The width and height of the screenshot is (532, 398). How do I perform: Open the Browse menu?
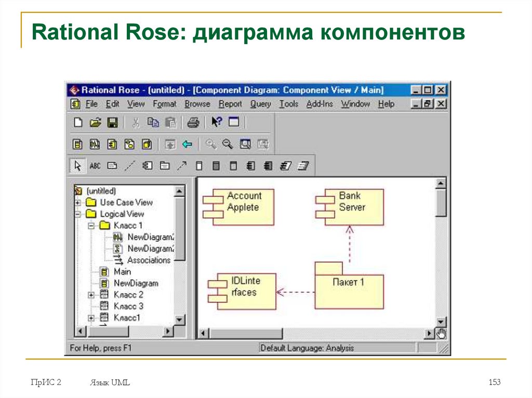pyautogui.click(x=197, y=104)
